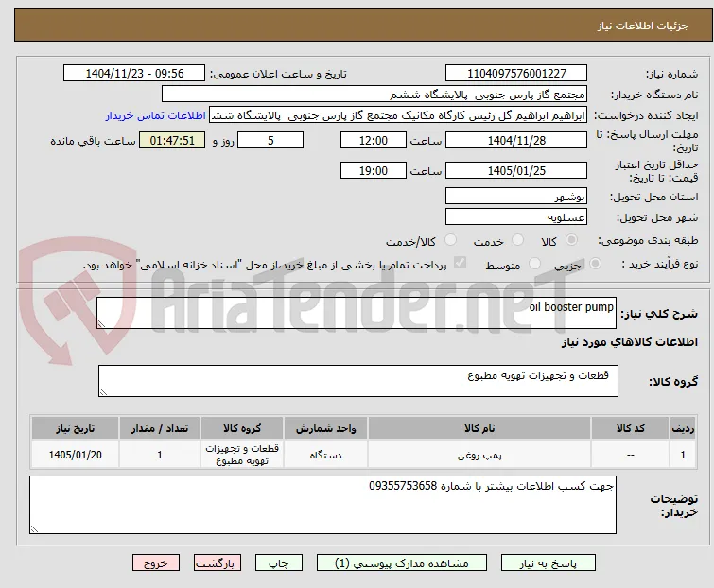
Task: Click the table group cell قطعات و تجهیزات تهویه مطبوع
Action: 242,454
